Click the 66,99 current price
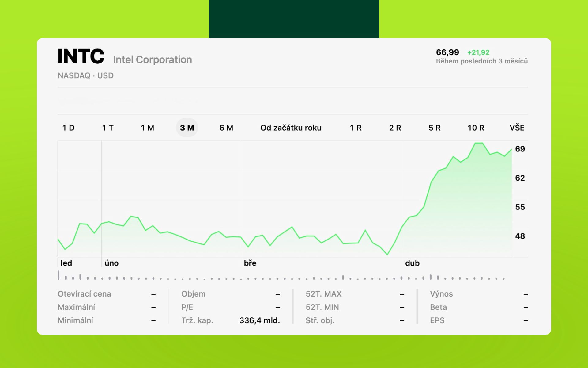The image size is (588, 368). pyautogui.click(x=447, y=52)
